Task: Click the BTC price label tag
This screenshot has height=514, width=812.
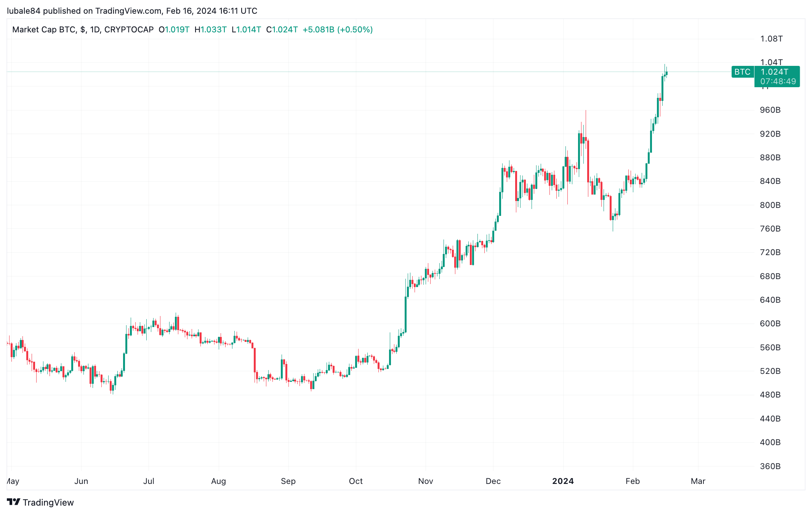Action: 742,72
